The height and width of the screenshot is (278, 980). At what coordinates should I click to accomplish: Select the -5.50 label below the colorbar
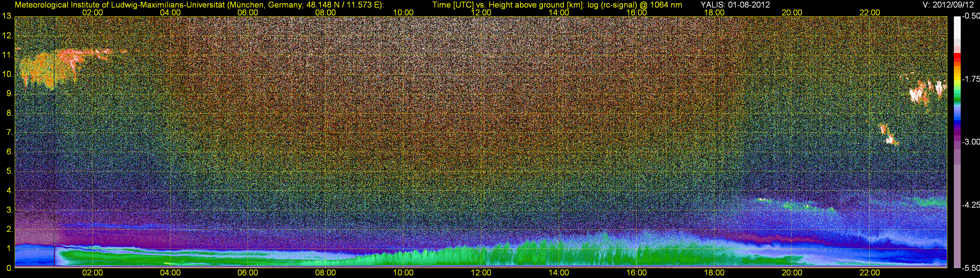coord(971,268)
